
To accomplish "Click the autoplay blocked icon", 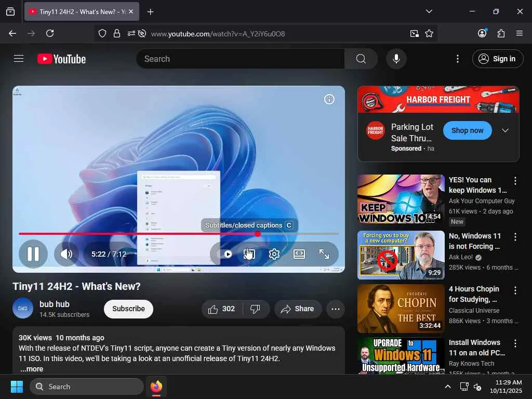I will (142, 33).
